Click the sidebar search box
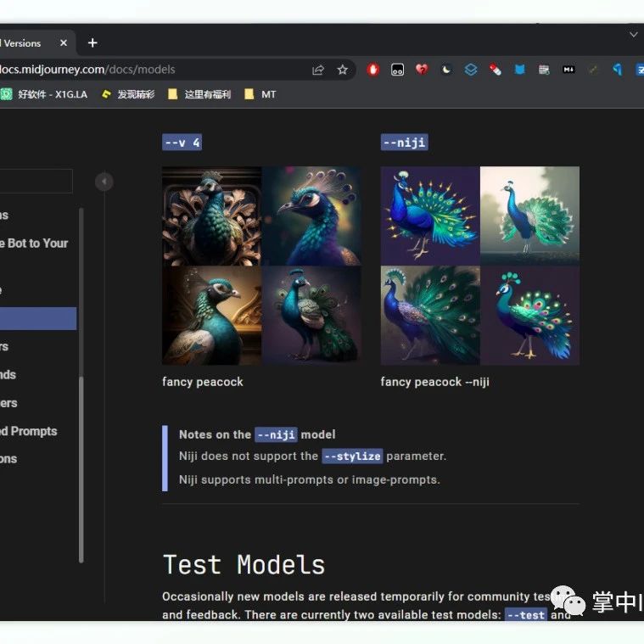 coord(36,181)
